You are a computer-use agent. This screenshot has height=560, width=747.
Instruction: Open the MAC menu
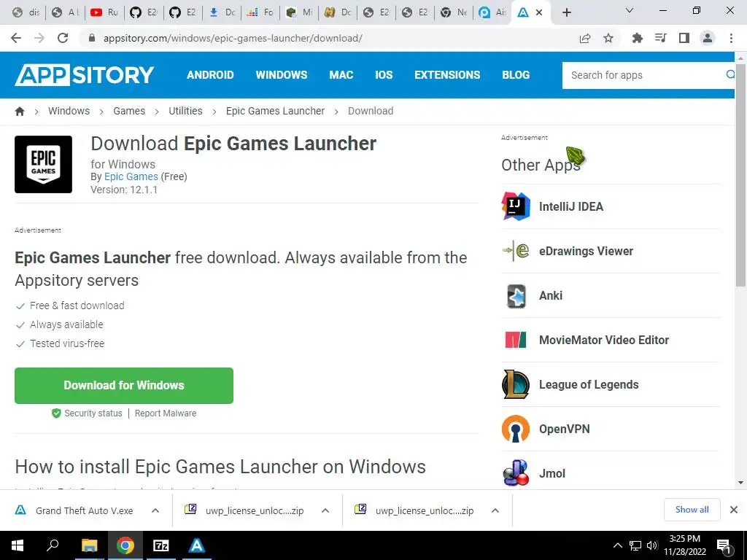pyautogui.click(x=341, y=75)
